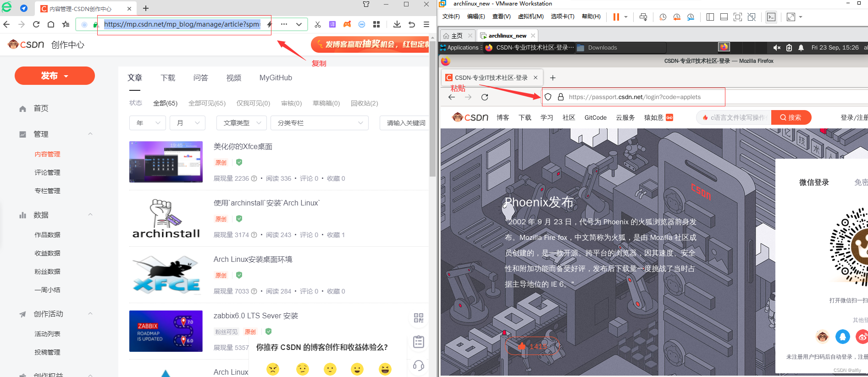Select the neutral face rating emoji
This screenshot has height=377, width=868.
pyautogui.click(x=330, y=369)
